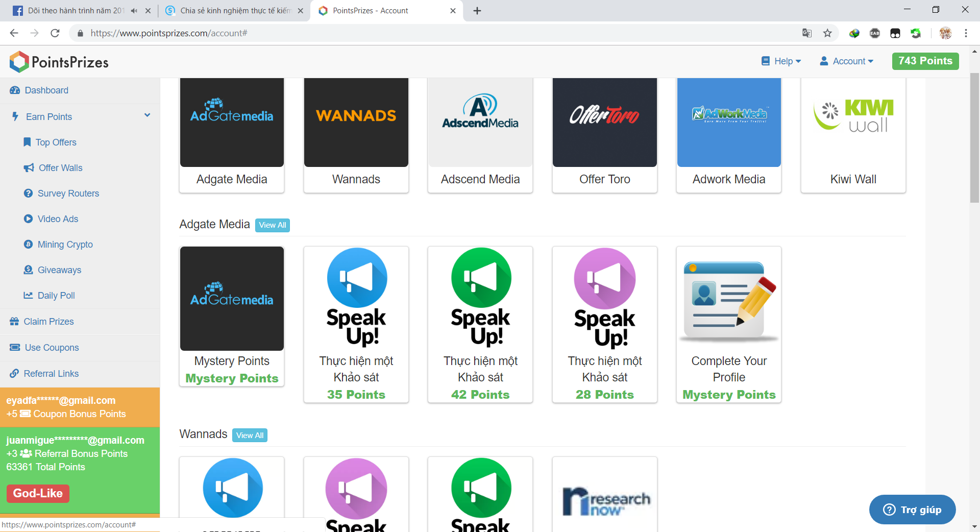
Task: Click the SAB extension icon
Action: tap(875, 33)
